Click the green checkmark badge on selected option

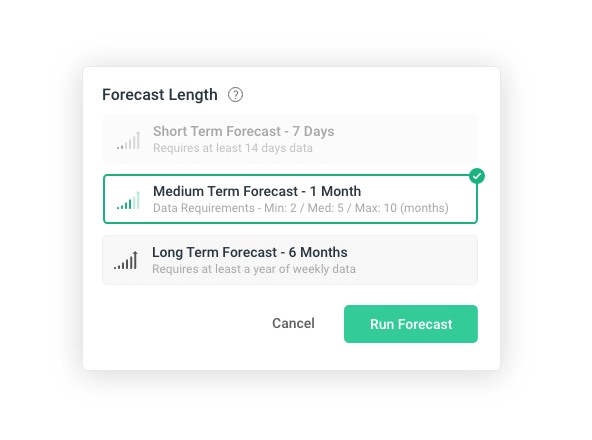[x=477, y=176]
